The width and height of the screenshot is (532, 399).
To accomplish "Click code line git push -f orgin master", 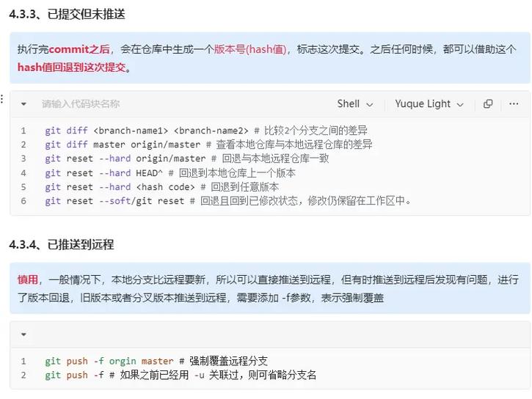I will [x=156, y=361].
